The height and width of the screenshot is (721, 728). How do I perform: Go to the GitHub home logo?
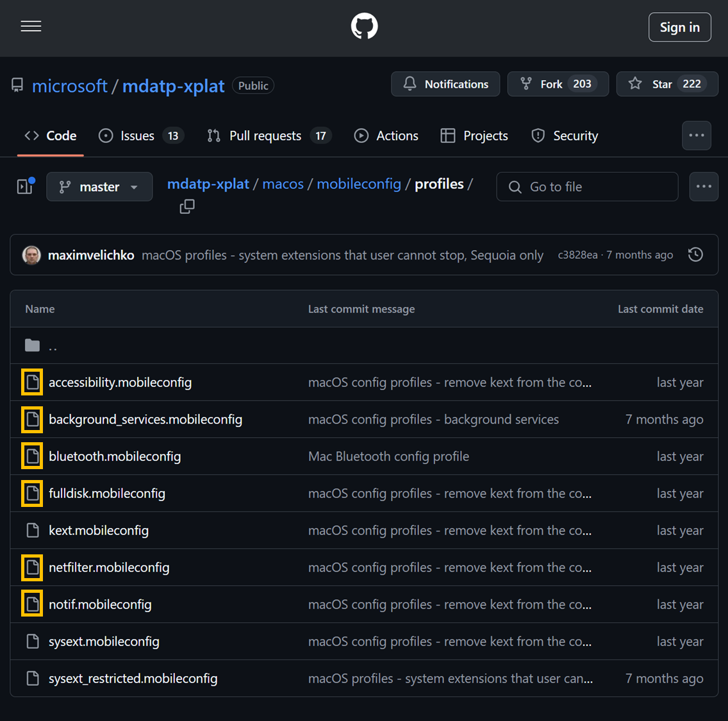[x=364, y=26]
